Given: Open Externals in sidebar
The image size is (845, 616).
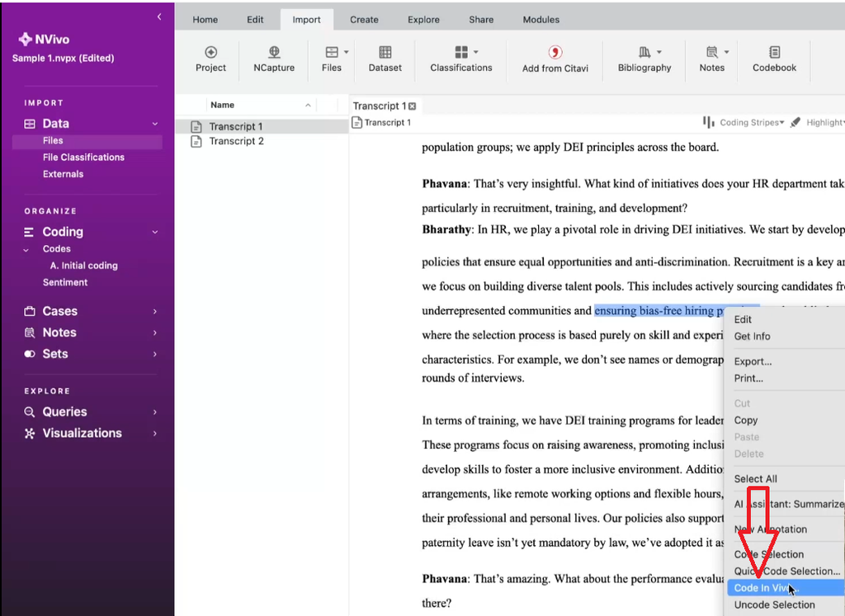Looking at the screenshot, I should click(63, 174).
